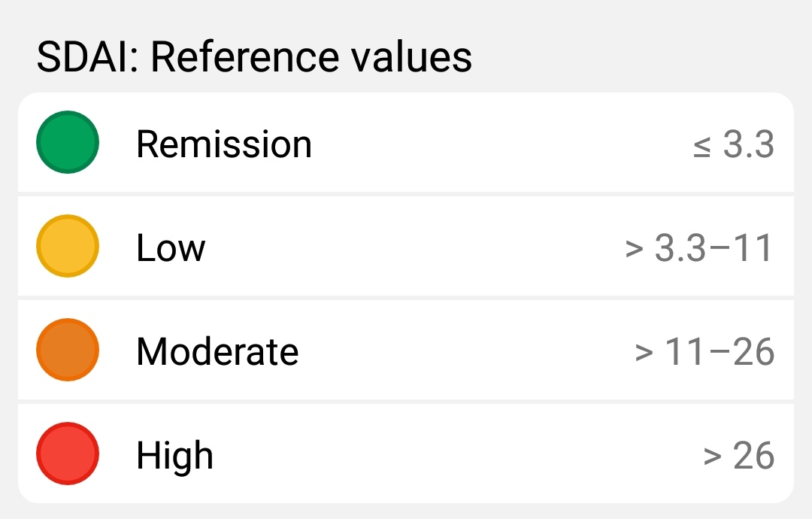Select the Low label text

[171, 247]
